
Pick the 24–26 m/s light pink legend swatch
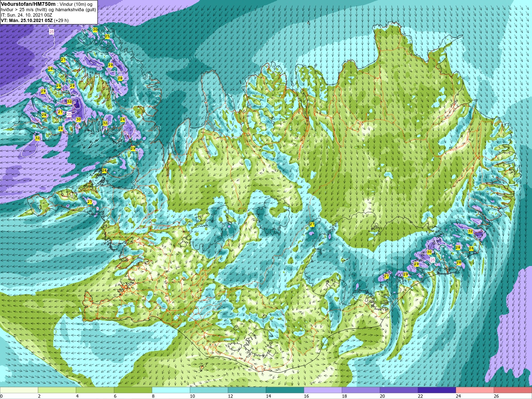475,390
